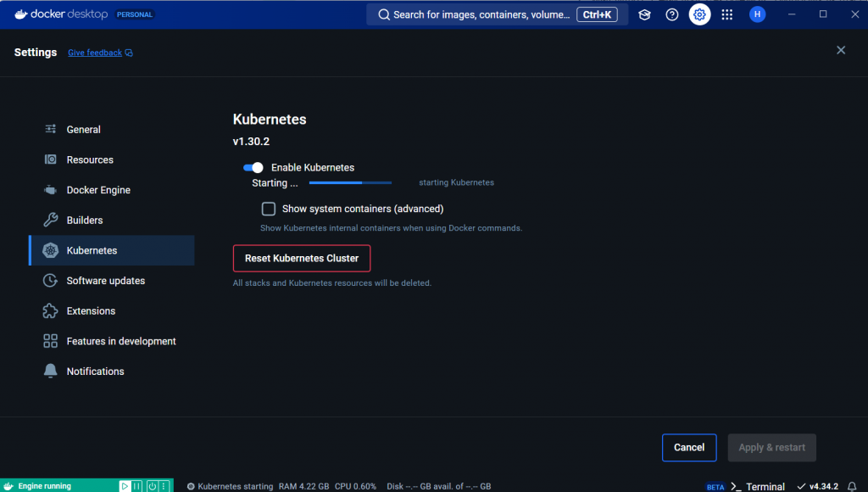This screenshot has height=492, width=868.
Task: Click the Extensions puzzle piece icon
Action: 50,310
